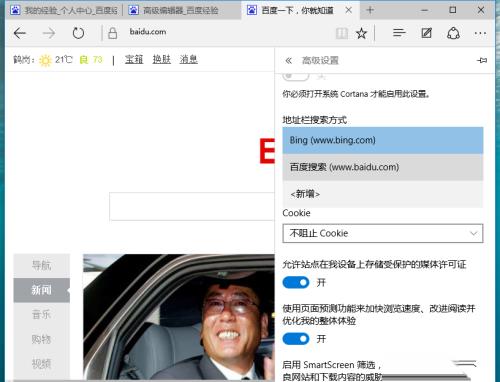The width and height of the screenshot is (500, 382).
Task: Open a new tab with plus button
Action: coord(370,10)
